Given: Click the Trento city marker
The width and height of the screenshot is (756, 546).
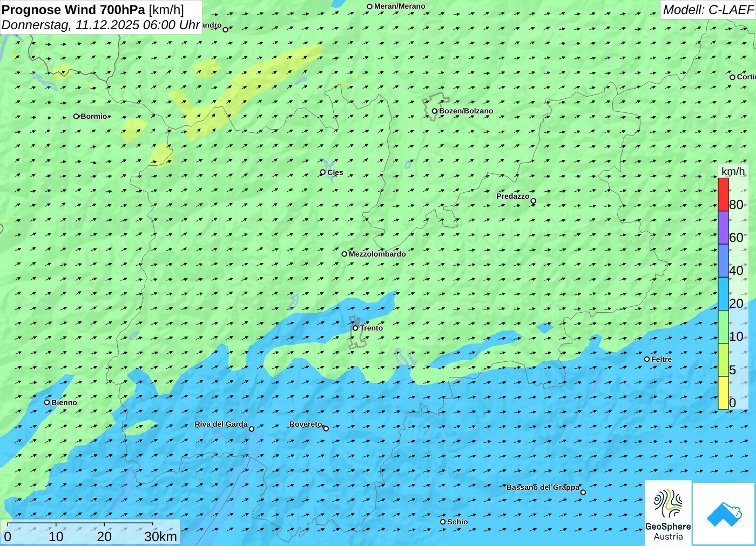Looking at the screenshot, I should 355,328.
